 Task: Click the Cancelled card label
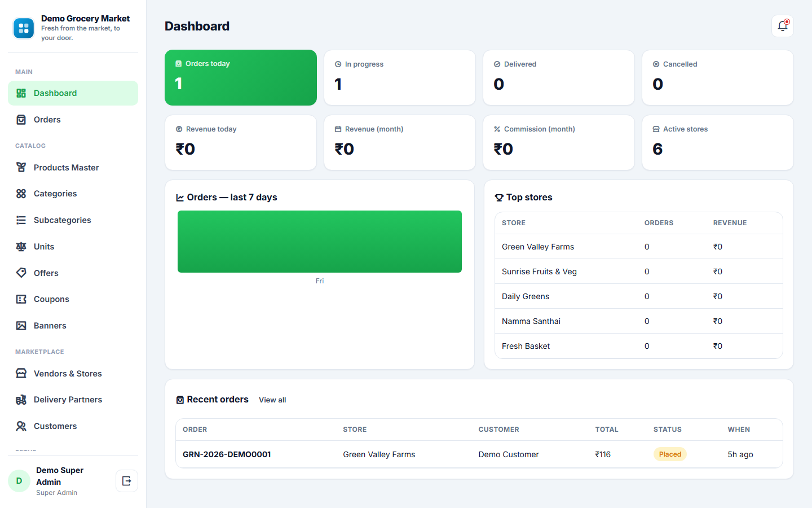680,64
